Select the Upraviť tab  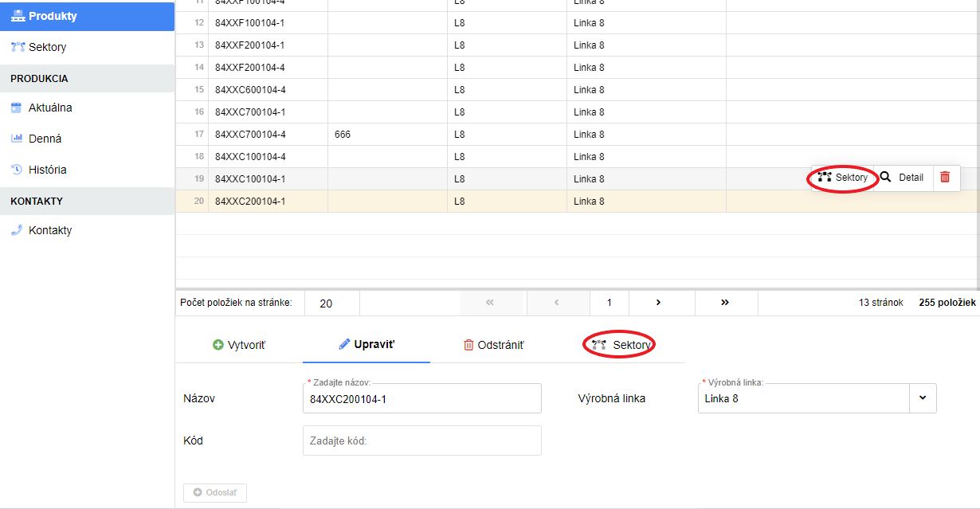pyautogui.click(x=367, y=345)
